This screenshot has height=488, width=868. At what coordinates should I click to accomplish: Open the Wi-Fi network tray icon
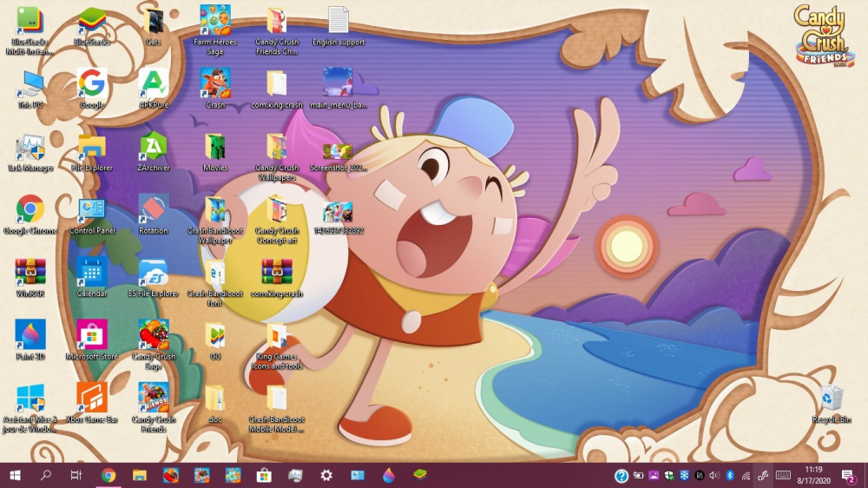click(x=746, y=476)
